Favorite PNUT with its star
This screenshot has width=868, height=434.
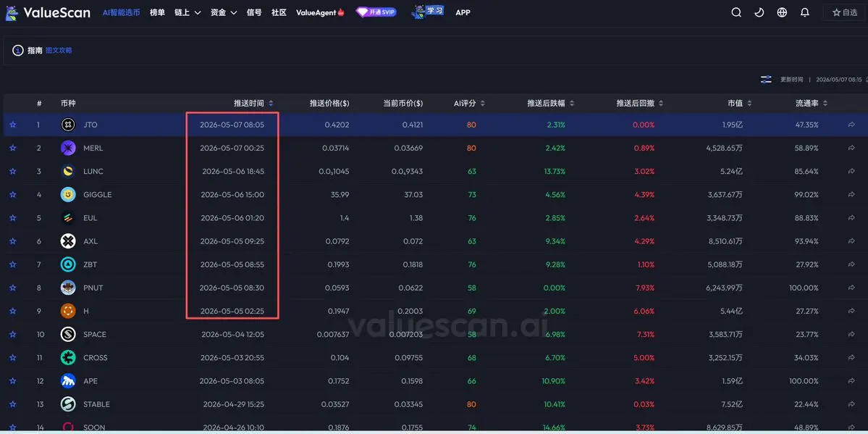click(x=13, y=288)
